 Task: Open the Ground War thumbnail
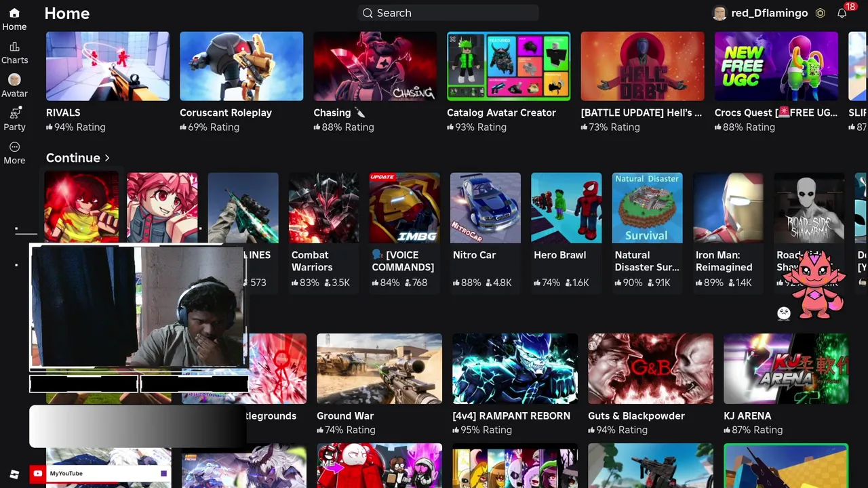pyautogui.click(x=379, y=369)
